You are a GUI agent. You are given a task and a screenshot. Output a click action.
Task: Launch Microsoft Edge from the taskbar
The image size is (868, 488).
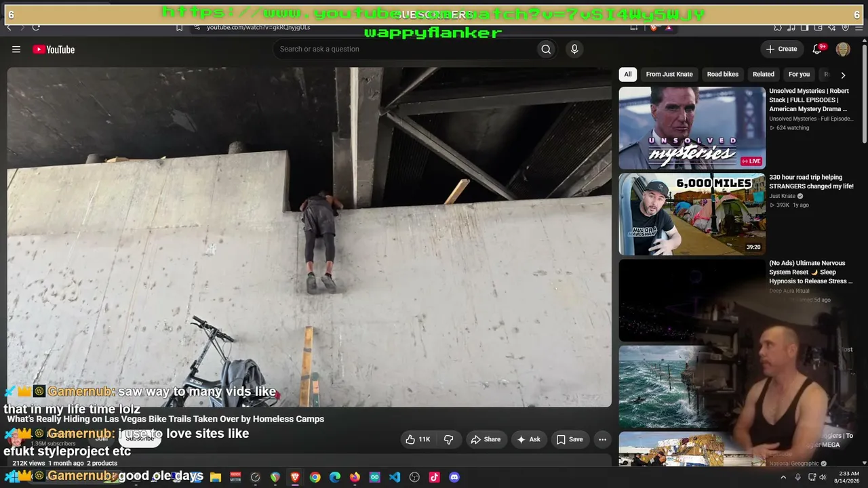click(x=335, y=477)
